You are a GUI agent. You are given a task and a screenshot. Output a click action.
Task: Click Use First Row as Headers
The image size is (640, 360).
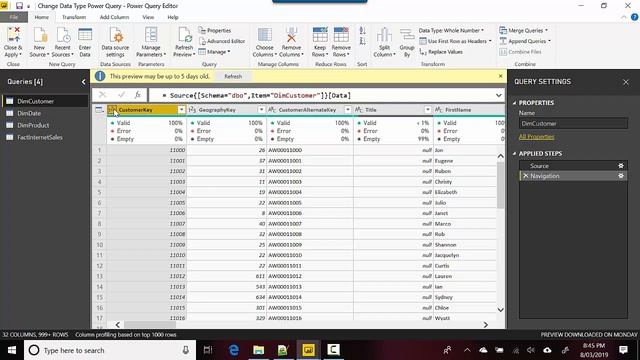(x=455, y=41)
